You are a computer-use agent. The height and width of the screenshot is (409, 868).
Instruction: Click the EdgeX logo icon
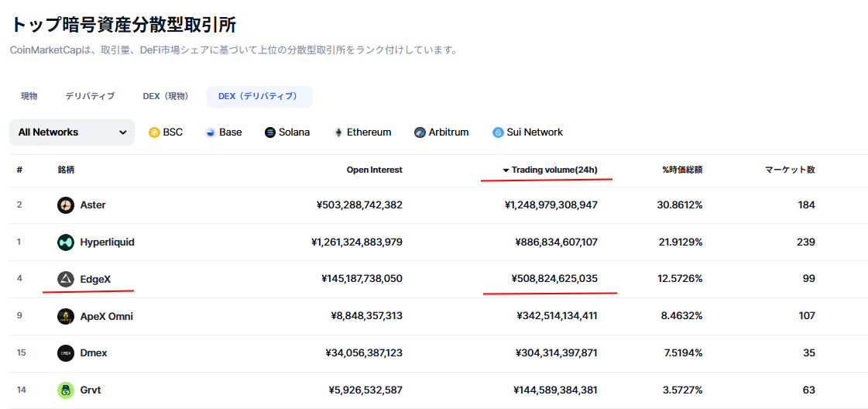66,279
